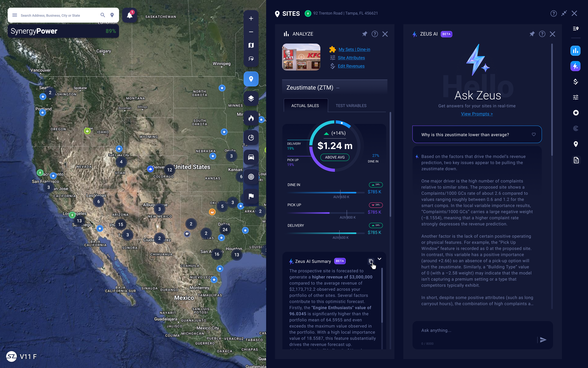The width and height of the screenshot is (588, 368).
Task: Zoom in on the map
Action: coord(251,19)
